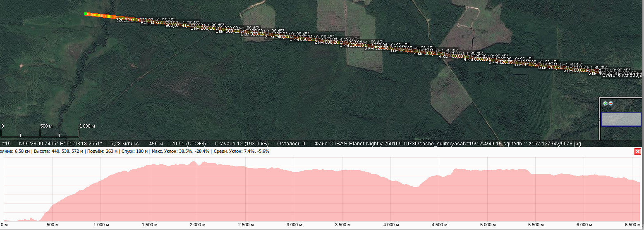Select the green start point of the track
Image resolution: width=644 pixels, height=230 pixels.
pyautogui.click(x=86, y=14)
